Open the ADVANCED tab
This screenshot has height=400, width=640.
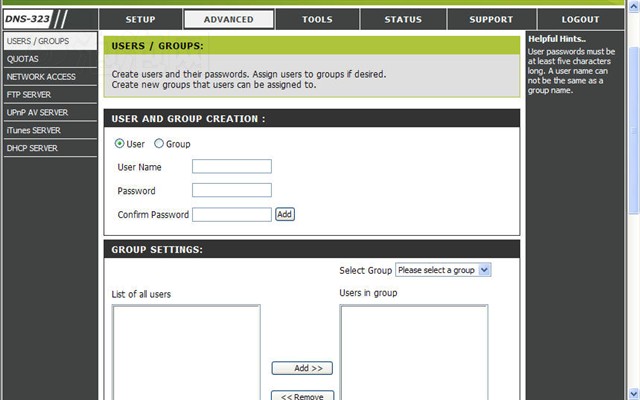229,19
